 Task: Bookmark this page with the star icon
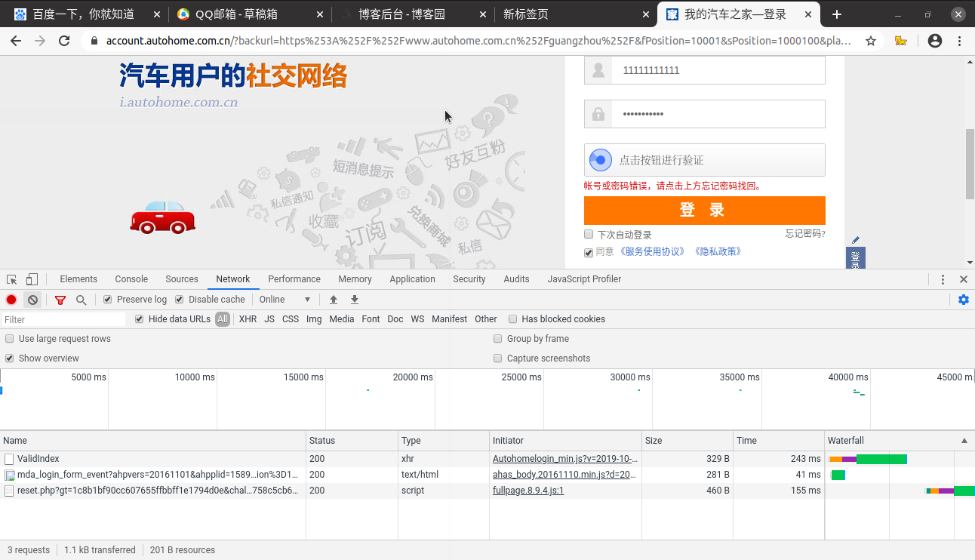[871, 42]
